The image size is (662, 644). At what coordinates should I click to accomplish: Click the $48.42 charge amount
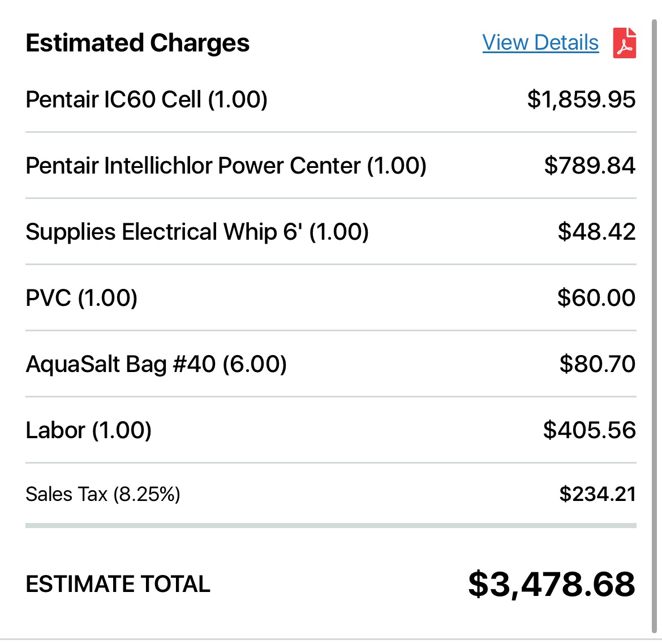coord(596,232)
